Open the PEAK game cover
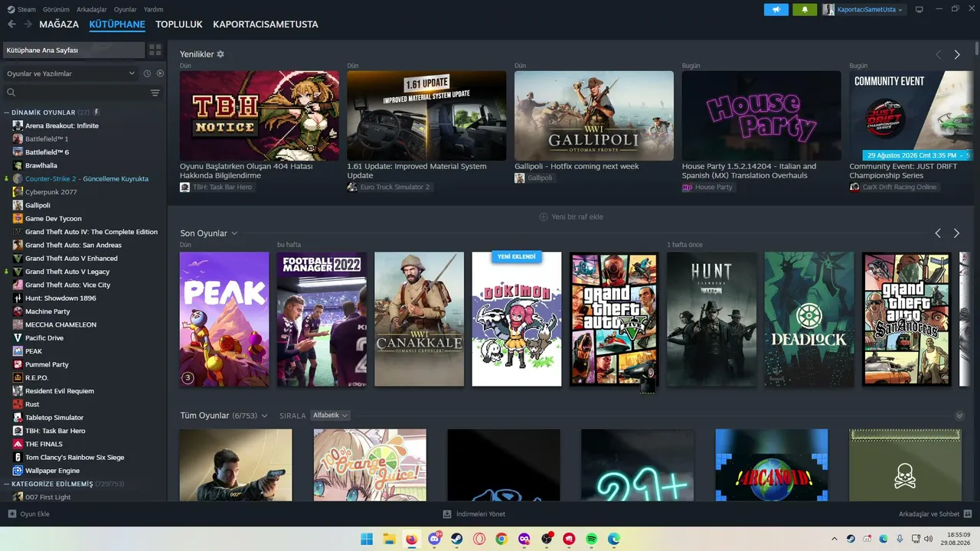 224,319
